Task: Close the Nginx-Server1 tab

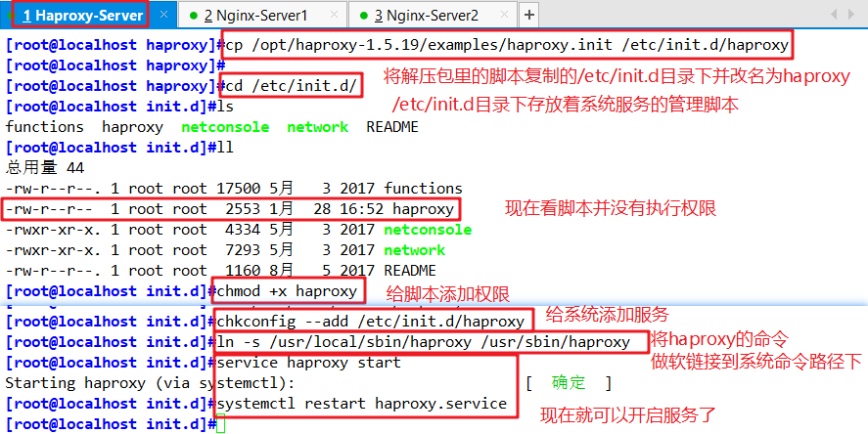Action: click(x=334, y=15)
